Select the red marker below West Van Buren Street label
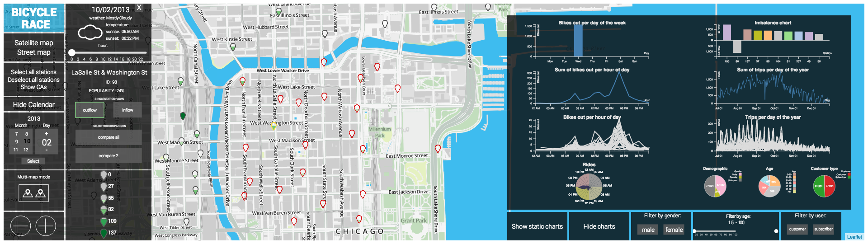The image size is (868, 244). pos(294,221)
